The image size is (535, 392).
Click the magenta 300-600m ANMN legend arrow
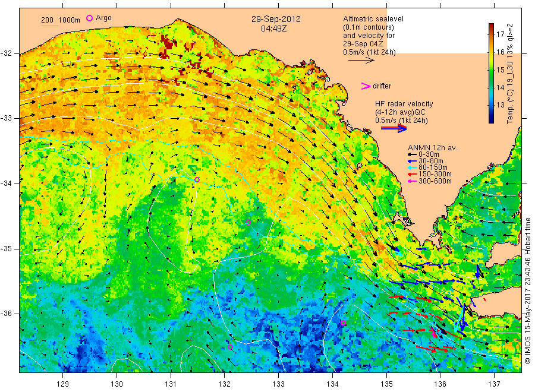point(412,181)
